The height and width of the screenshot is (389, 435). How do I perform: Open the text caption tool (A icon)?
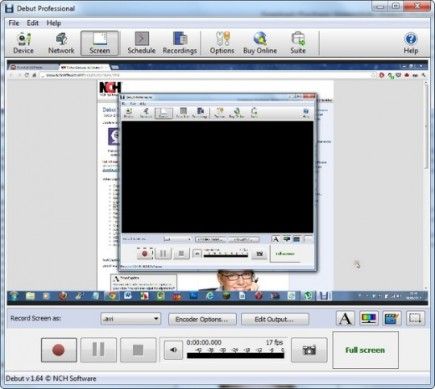click(345, 318)
